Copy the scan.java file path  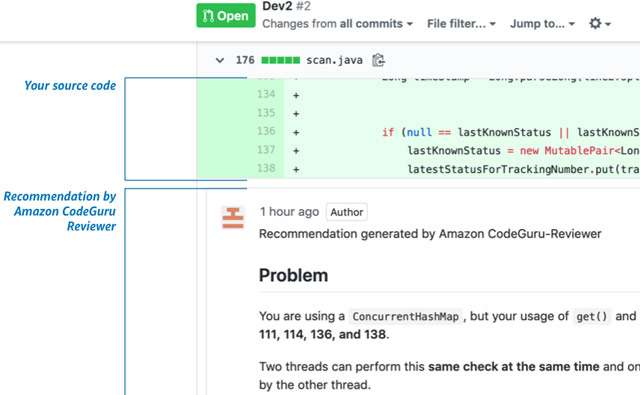378,60
